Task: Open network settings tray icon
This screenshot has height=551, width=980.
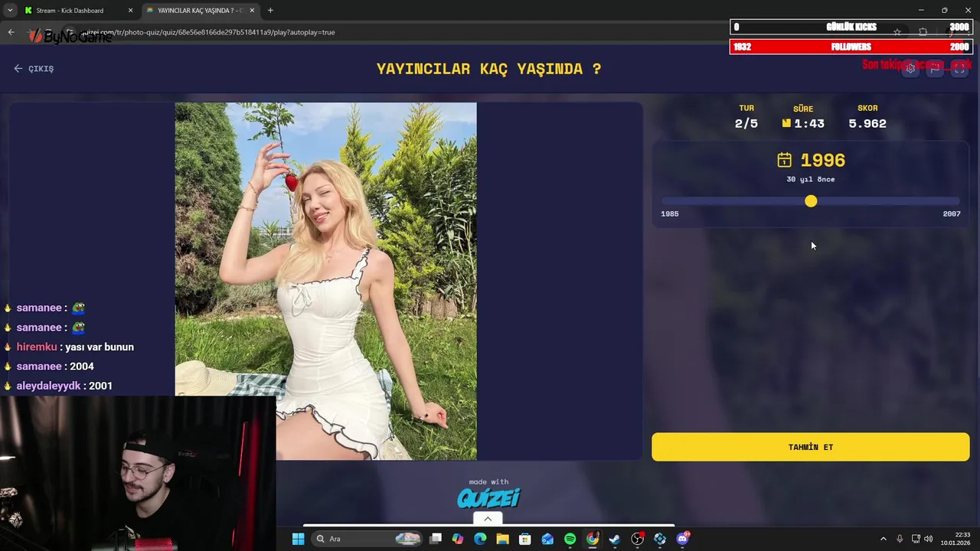Action: pos(916,539)
